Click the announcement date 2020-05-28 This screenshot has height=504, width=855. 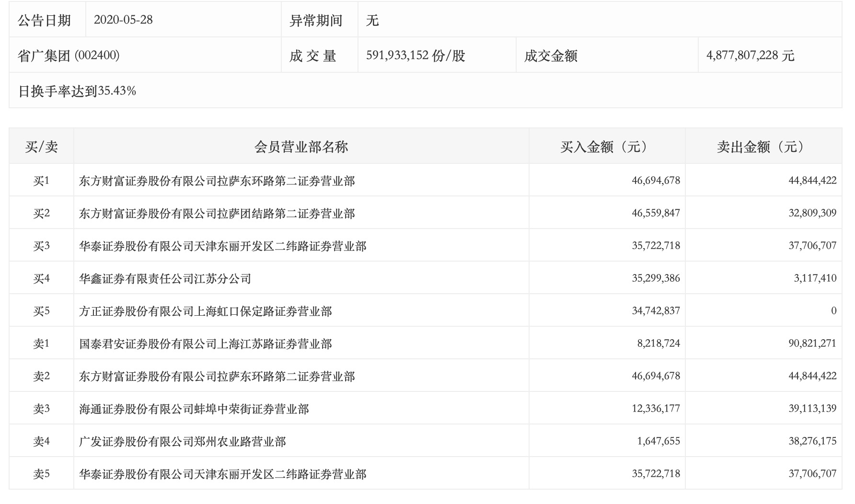[x=123, y=20]
